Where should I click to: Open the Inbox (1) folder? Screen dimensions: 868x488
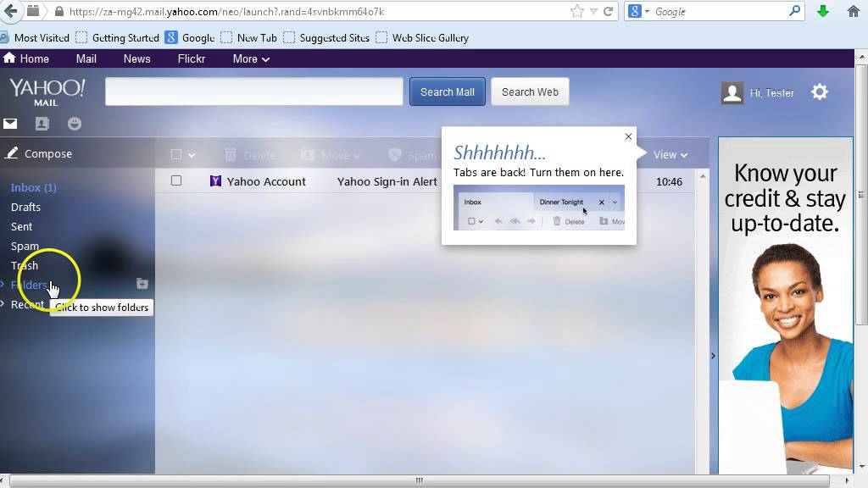pos(33,187)
